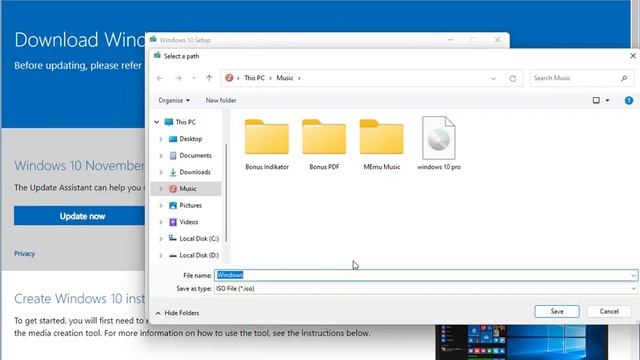The height and width of the screenshot is (360, 640).
Task: Select the Bonus Indikator folder
Action: tap(267, 144)
